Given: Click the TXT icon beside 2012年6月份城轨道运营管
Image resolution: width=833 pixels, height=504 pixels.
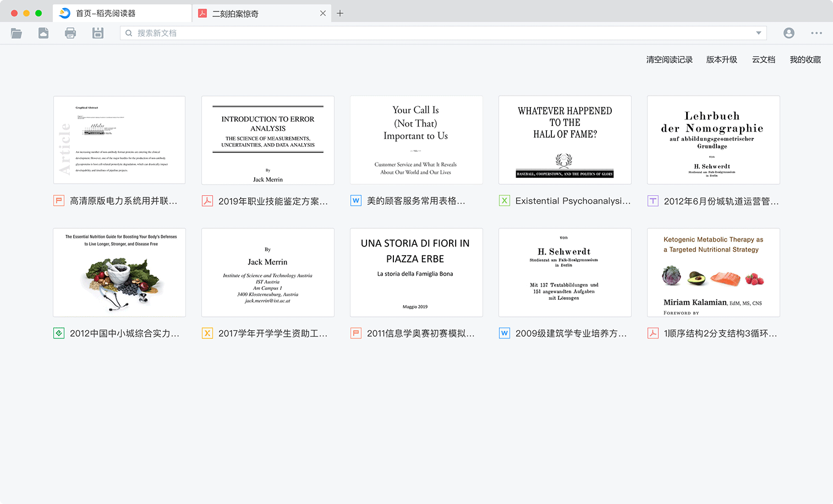Looking at the screenshot, I should point(653,201).
